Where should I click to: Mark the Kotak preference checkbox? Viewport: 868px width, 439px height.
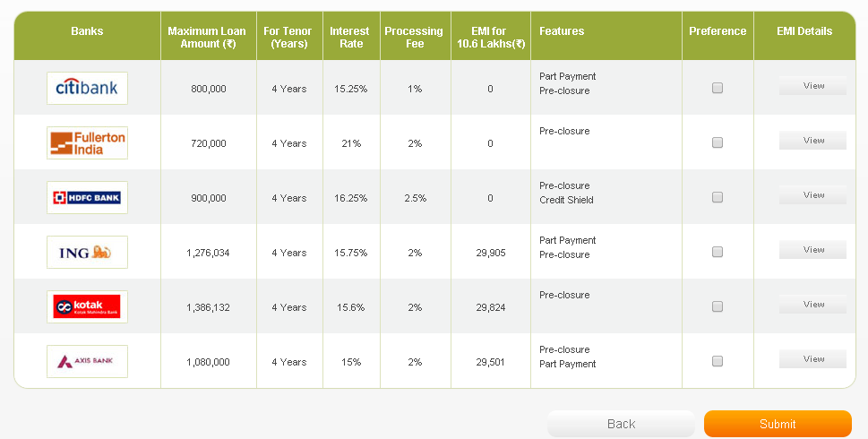click(718, 306)
